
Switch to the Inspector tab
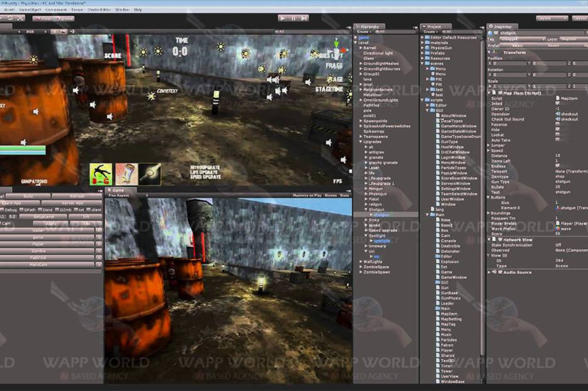click(502, 26)
